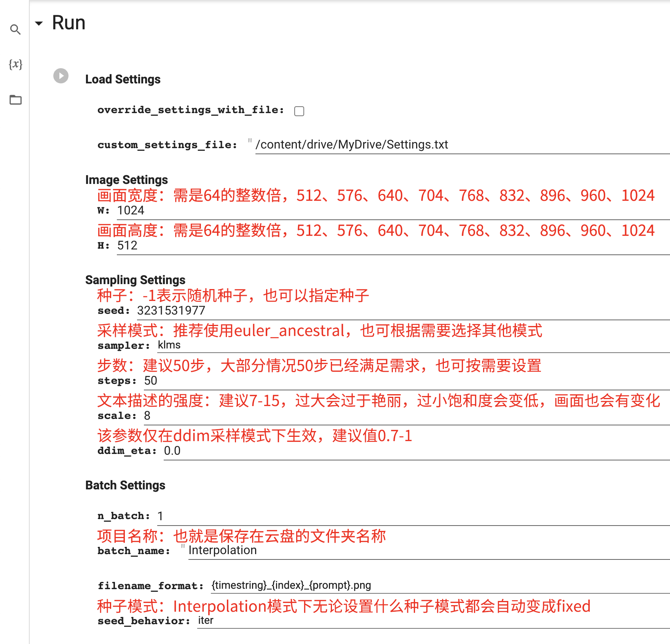Run the Load Settings cell play button
670x644 pixels.
point(61,76)
